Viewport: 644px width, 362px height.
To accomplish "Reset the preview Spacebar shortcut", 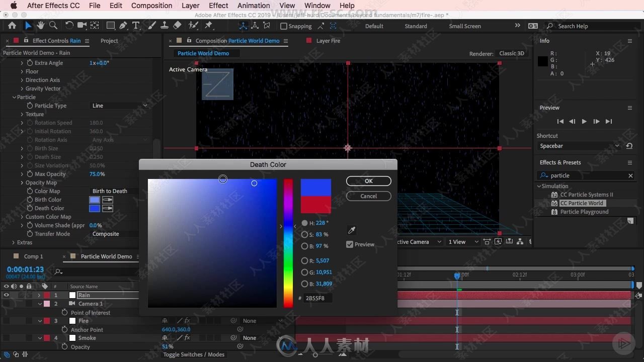I will (x=629, y=146).
